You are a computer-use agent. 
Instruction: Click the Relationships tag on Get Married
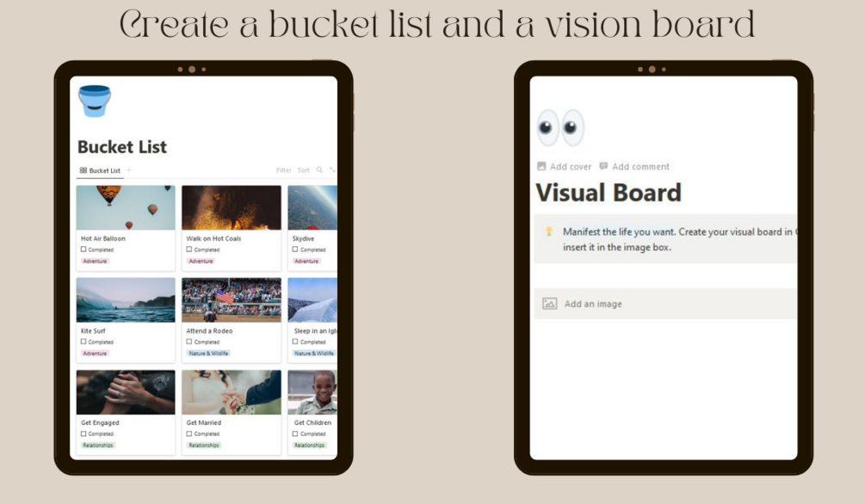(204, 445)
